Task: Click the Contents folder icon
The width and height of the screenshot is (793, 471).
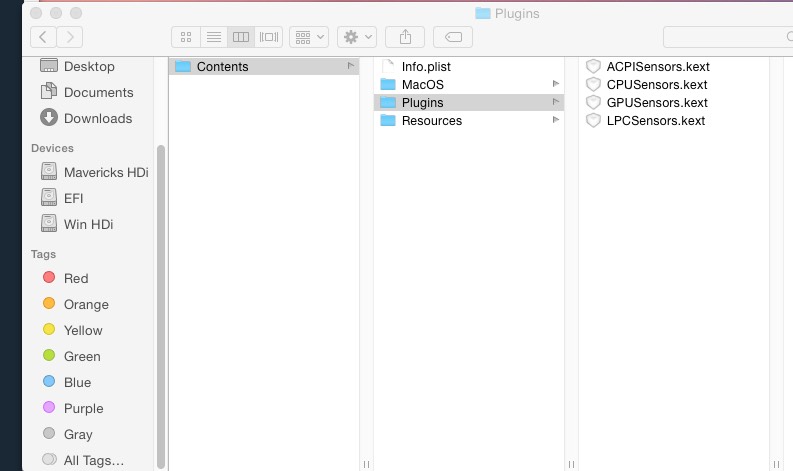Action: point(183,66)
